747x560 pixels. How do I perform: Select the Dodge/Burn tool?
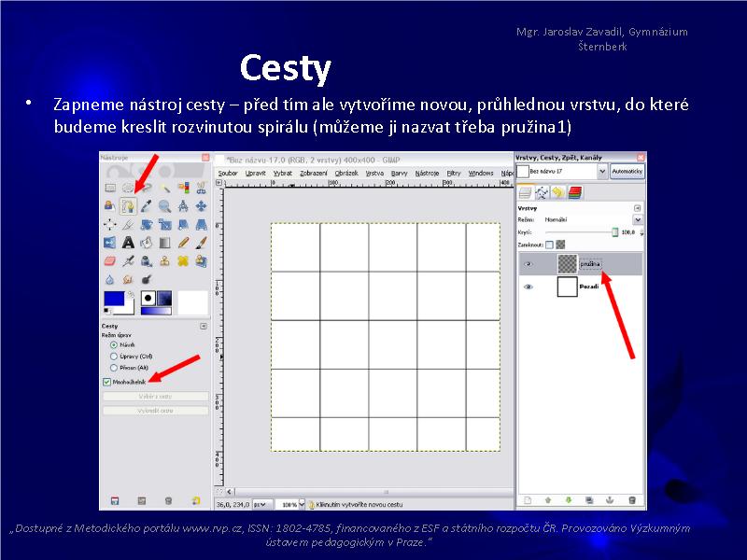147,279
